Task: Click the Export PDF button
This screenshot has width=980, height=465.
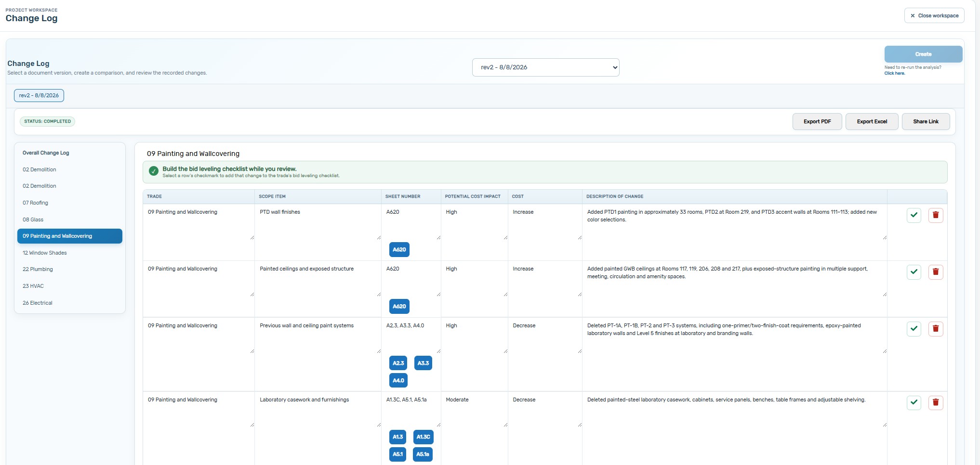Action: (817, 122)
